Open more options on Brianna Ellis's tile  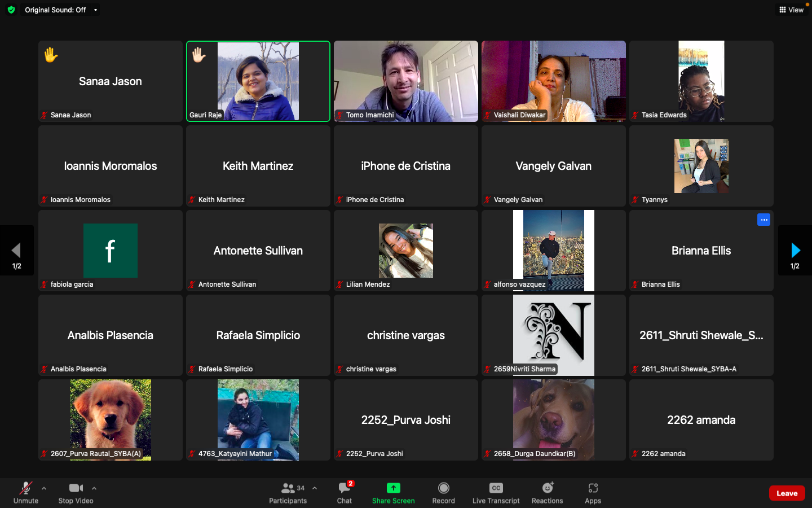(764, 220)
